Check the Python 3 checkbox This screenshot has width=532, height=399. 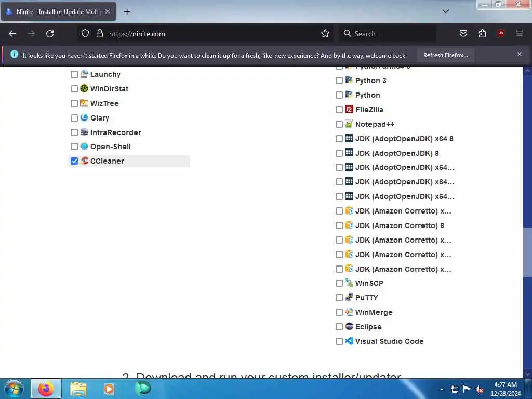[x=339, y=81]
